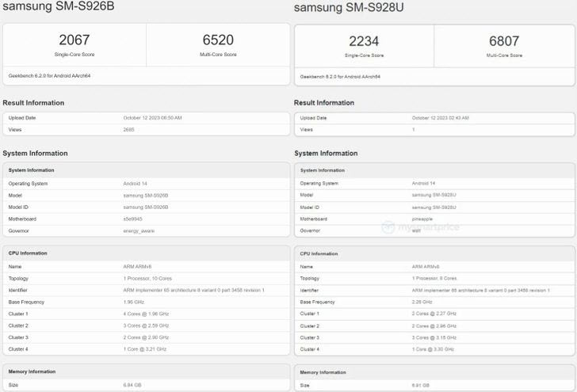The width and height of the screenshot is (577, 392).
Task: Click the topology '1 Processor, 10 Cores'
Action: click(147, 279)
